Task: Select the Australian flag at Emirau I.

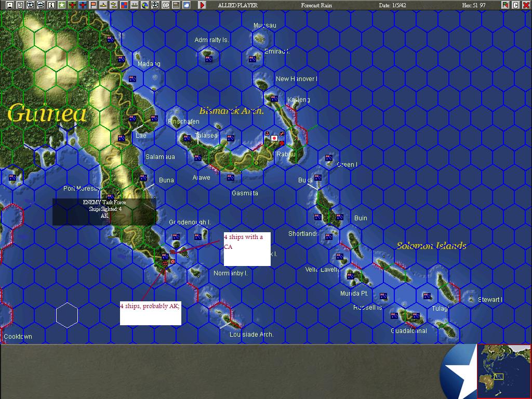Action: 252,59
